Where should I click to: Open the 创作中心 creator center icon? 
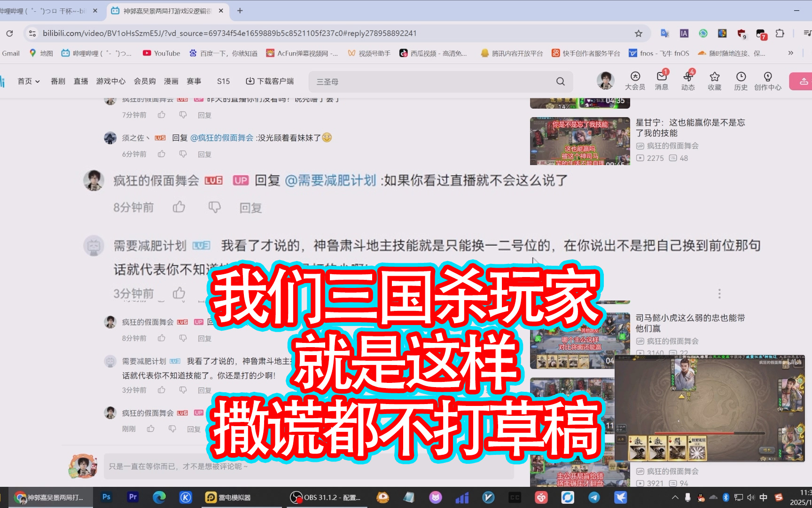coord(767,80)
